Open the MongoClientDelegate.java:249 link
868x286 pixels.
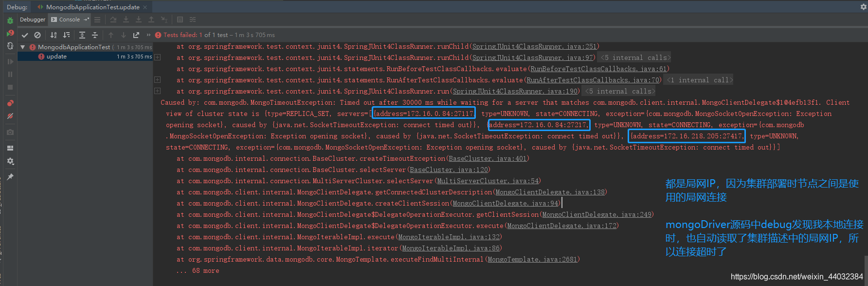coord(597,215)
